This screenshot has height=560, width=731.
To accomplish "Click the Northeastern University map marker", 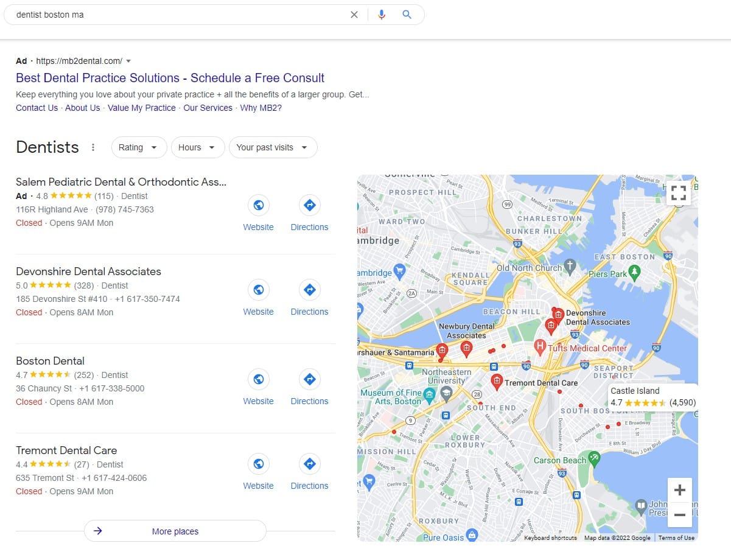I will tap(446, 393).
